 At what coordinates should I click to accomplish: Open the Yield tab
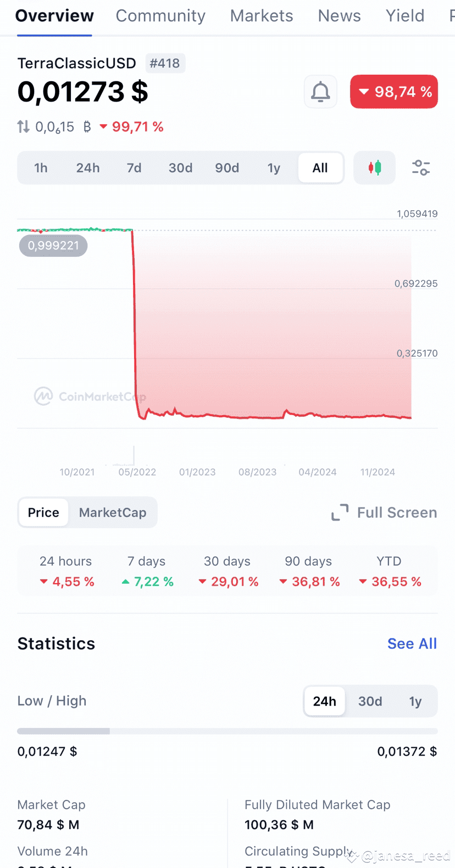pyautogui.click(x=405, y=16)
